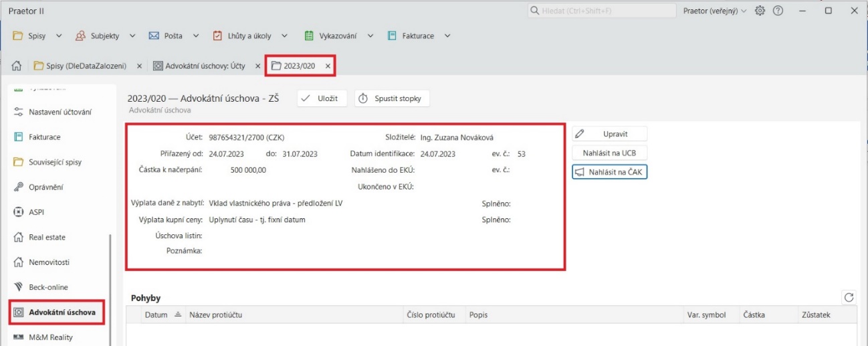Click Nahlásit na ČAK button
This screenshot has height=346, width=868.
[610, 173]
